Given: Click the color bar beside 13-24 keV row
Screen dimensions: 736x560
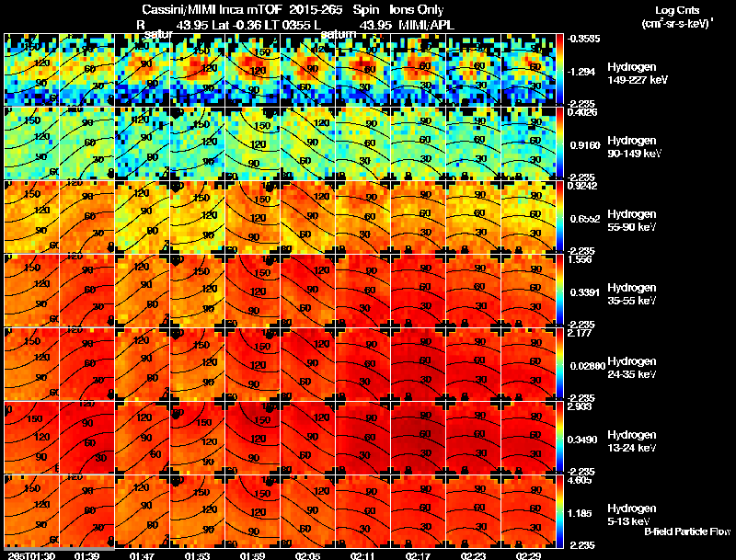Looking at the screenshot, I should point(559,438).
